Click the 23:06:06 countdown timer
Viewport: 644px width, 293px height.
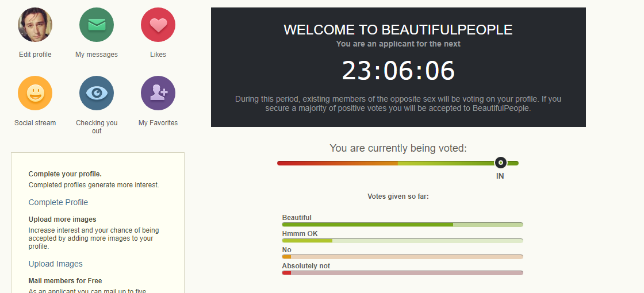[398, 71]
